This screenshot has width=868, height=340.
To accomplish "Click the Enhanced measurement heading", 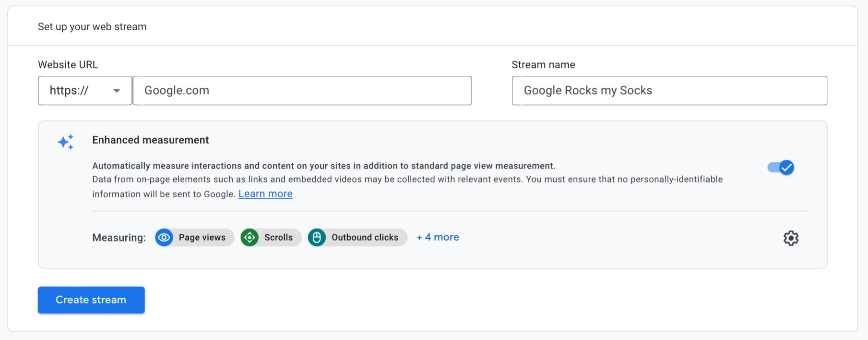I will (x=151, y=140).
